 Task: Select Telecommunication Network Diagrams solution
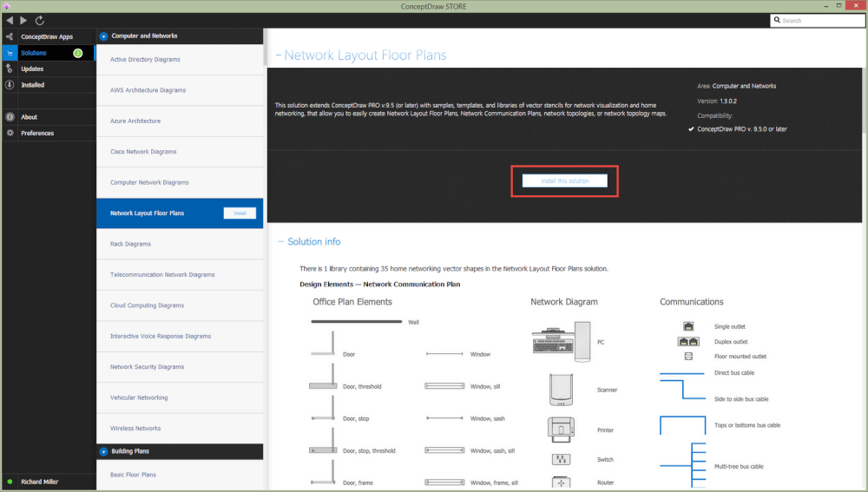[x=180, y=274]
